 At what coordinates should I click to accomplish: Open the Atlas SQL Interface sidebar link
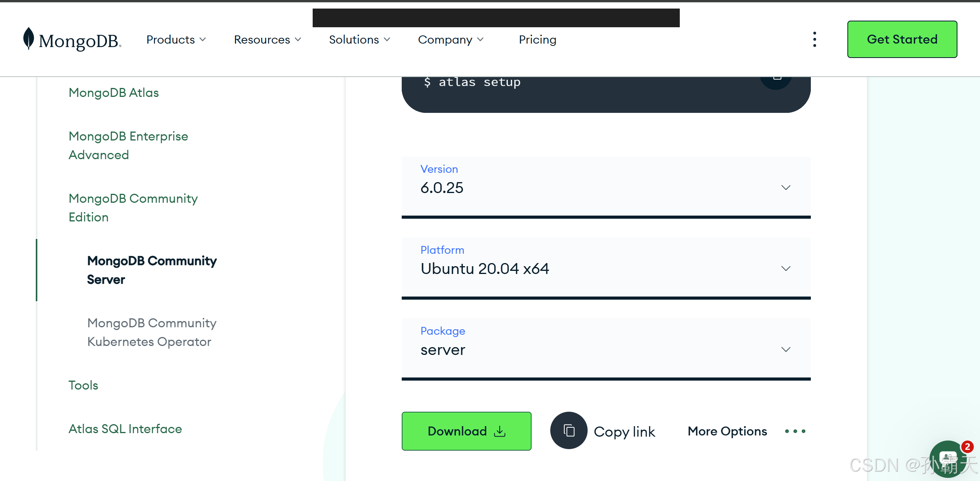[125, 429]
